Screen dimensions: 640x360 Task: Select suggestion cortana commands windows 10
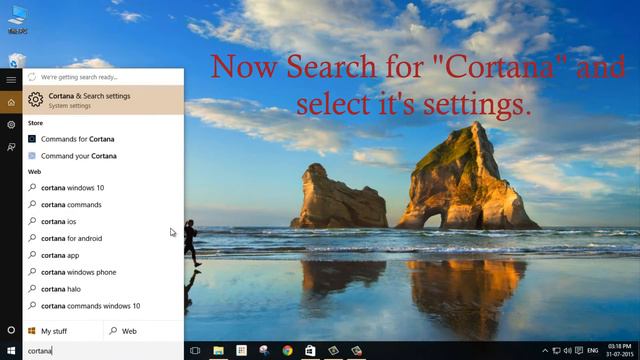(x=103, y=306)
